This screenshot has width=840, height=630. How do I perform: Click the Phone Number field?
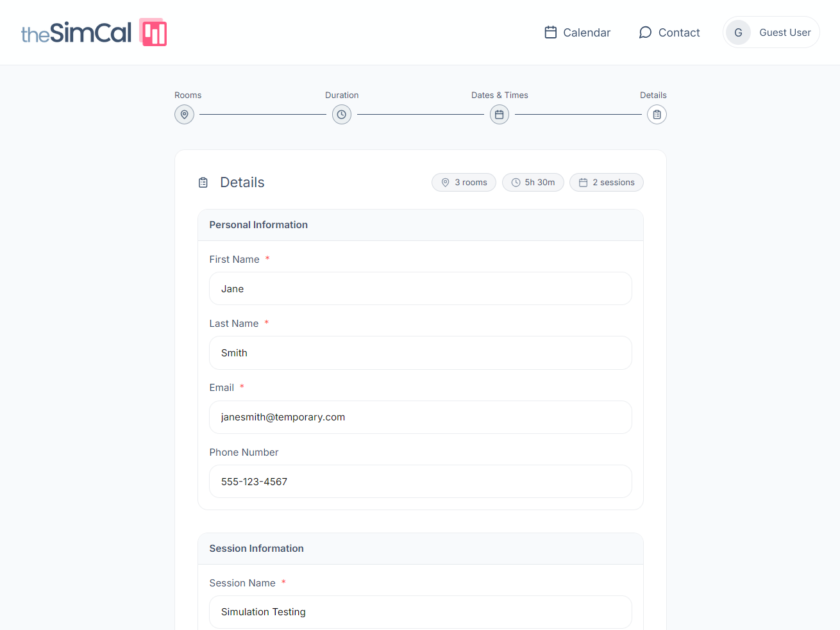[x=421, y=481]
